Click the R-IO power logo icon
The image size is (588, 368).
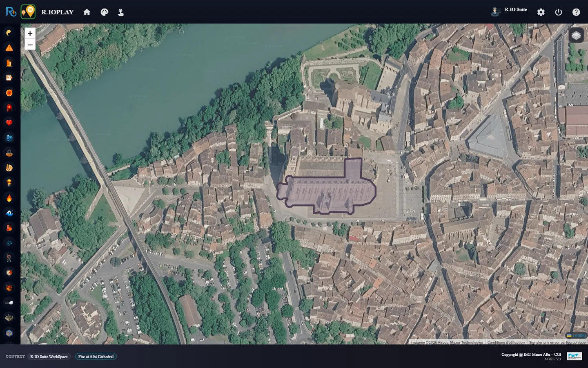coord(11,12)
